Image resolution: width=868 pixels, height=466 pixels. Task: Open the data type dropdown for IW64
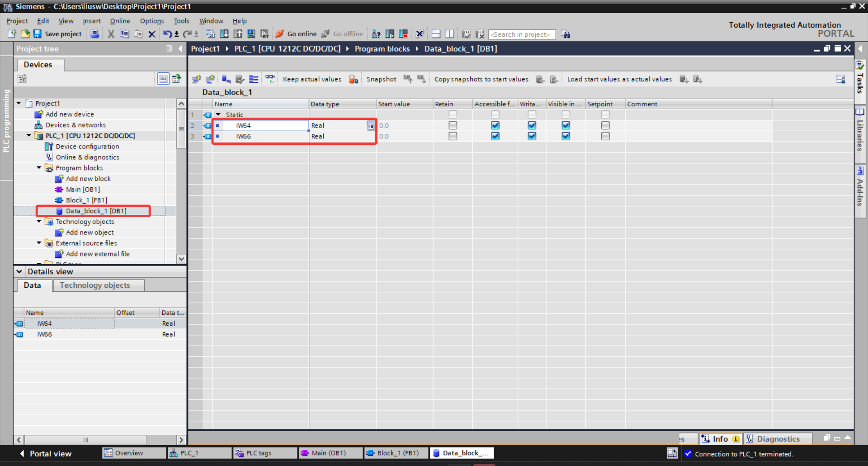tap(371, 126)
